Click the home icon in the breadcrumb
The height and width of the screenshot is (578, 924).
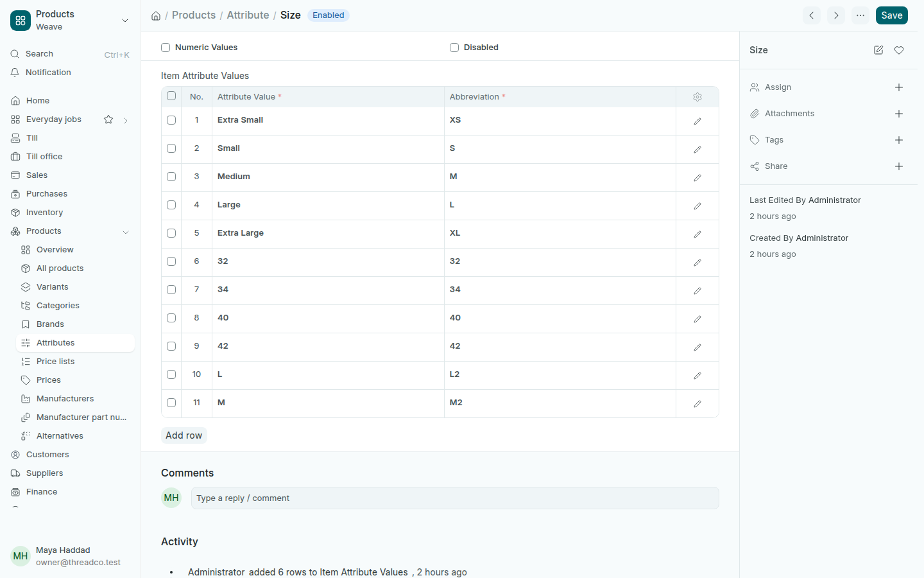[x=156, y=16]
